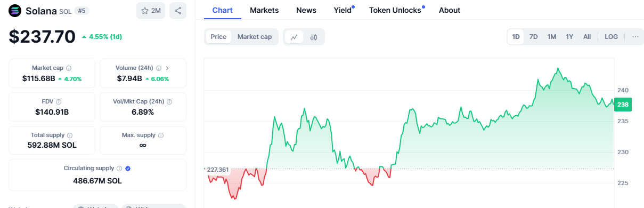Click the 592.88M SOL total supply
The image size is (644, 208).
pyautogui.click(x=52, y=145)
